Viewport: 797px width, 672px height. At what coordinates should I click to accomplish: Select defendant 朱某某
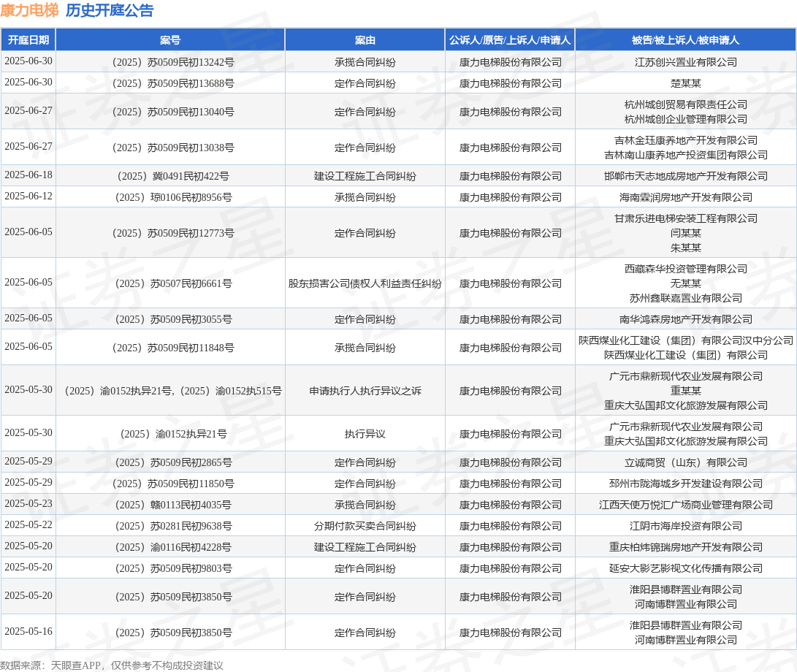pyautogui.click(x=686, y=248)
